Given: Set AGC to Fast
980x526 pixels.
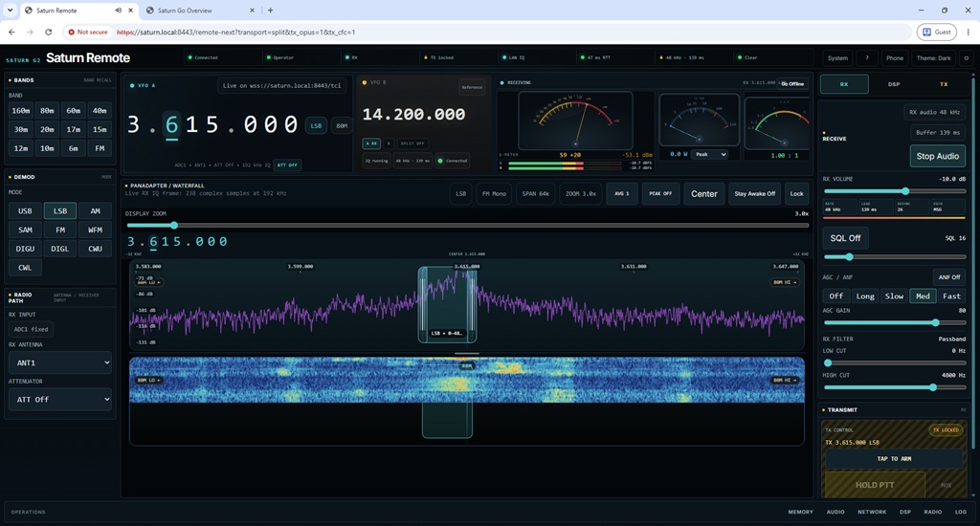Looking at the screenshot, I should tap(951, 296).
